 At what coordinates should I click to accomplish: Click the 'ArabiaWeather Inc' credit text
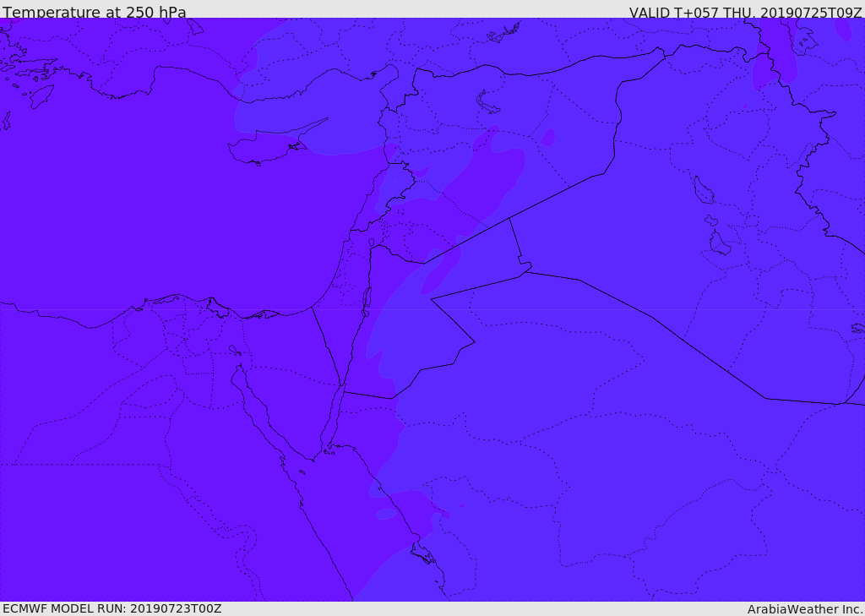pos(805,609)
